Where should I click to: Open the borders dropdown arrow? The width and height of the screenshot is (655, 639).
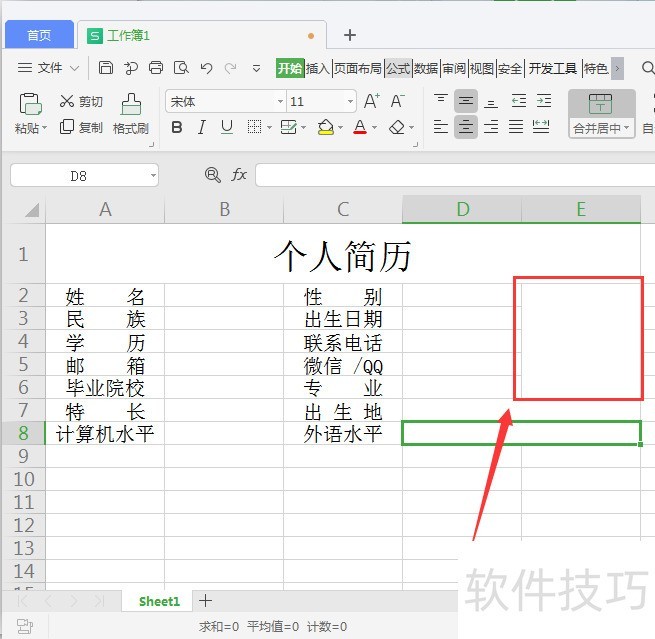coord(269,127)
